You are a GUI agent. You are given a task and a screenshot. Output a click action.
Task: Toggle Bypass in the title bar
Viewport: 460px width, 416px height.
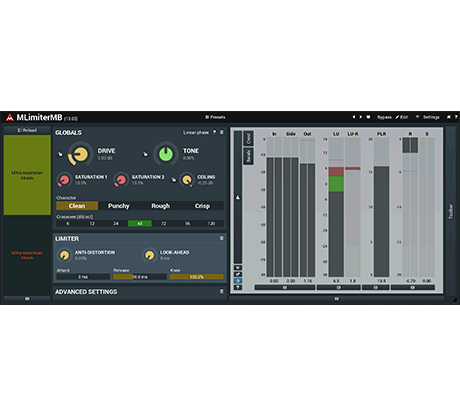[384, 117]
